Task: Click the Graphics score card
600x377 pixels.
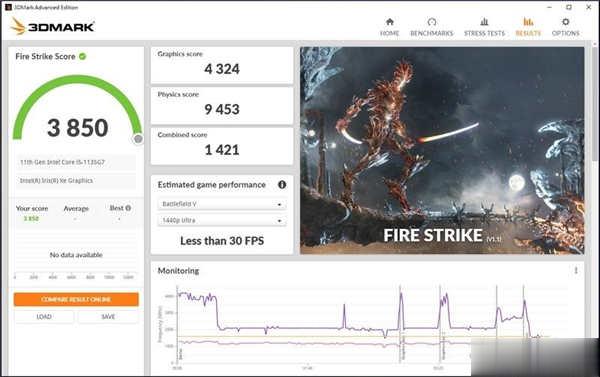Action: [222, 65]
